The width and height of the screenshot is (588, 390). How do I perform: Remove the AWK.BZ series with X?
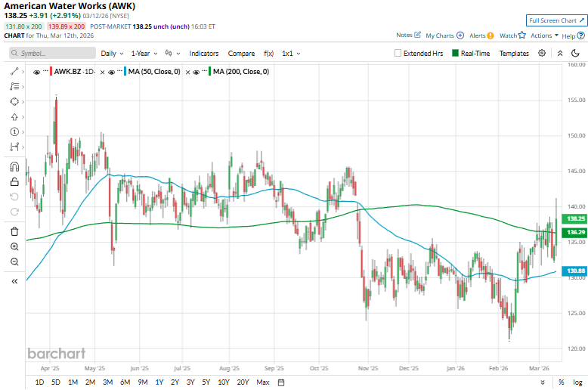(x=102, y=72)
